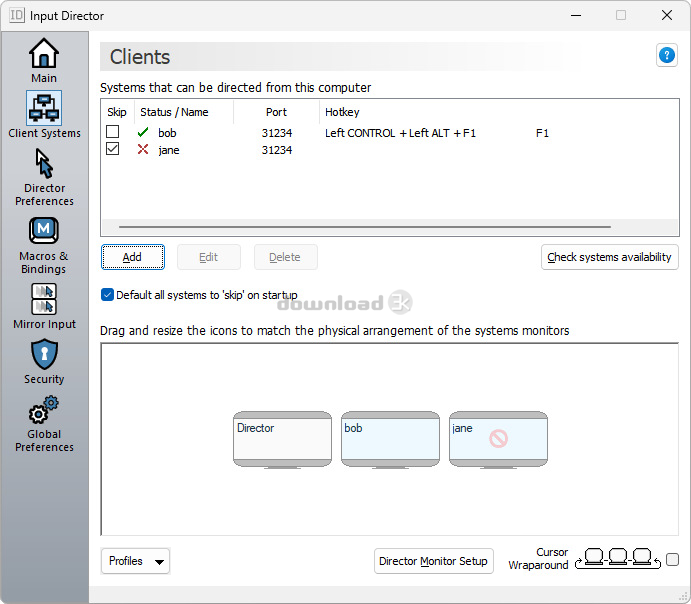Click the Hotkey column header

click(x=342, y=112)
